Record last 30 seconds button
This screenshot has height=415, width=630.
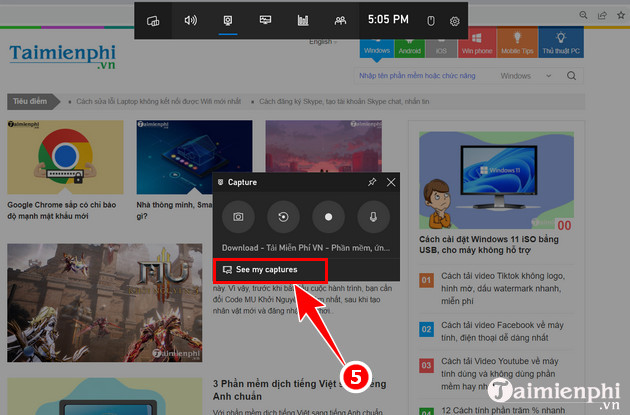tap(283, 217)
